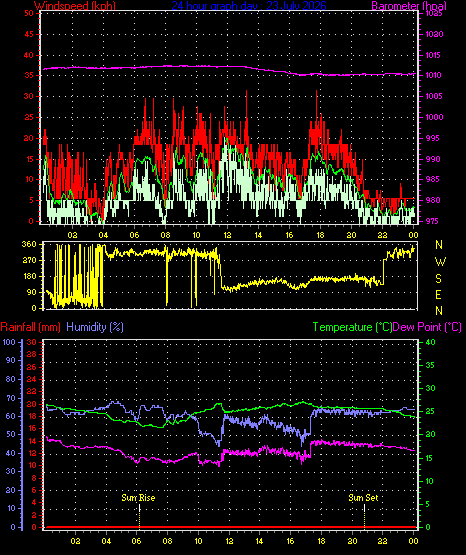Select the sunset marker line near 20
The height and width of the screenshot is (555, 466).
[x=364, y=516]
